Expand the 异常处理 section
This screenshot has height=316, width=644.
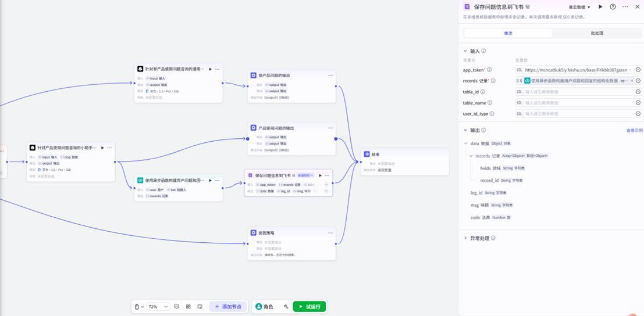click(x=465, y=238)
